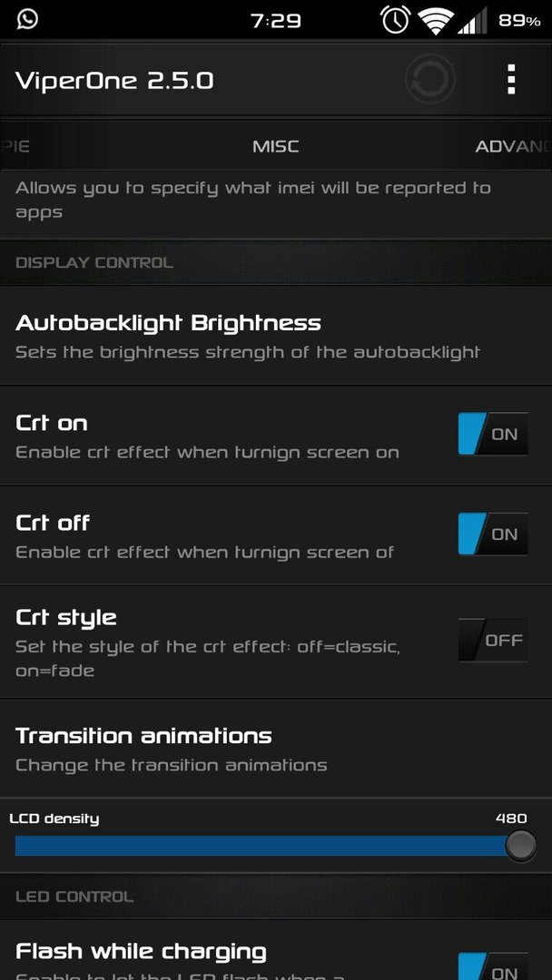Tap the WhatsApp notification icon

(x=27, y=19)
